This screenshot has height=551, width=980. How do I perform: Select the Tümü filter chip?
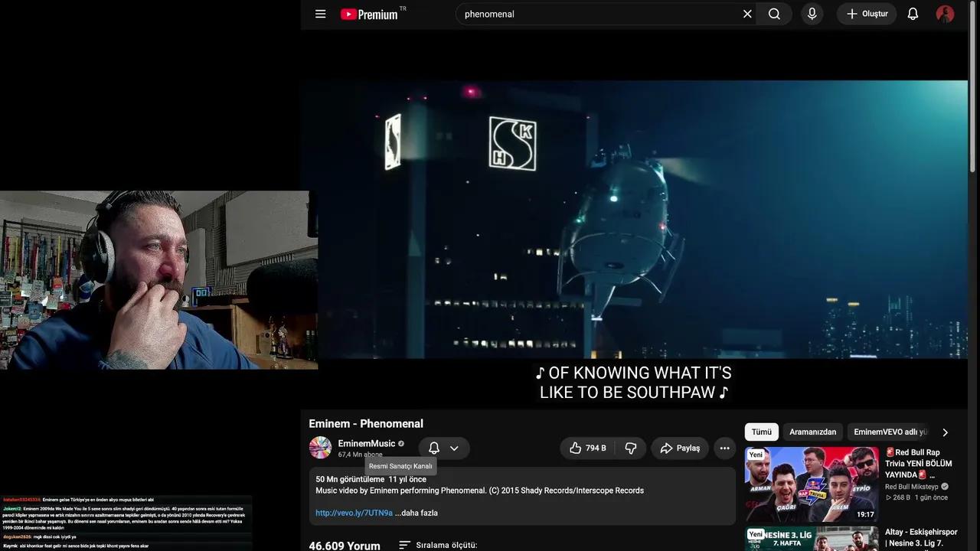click(x=762, y=432)
